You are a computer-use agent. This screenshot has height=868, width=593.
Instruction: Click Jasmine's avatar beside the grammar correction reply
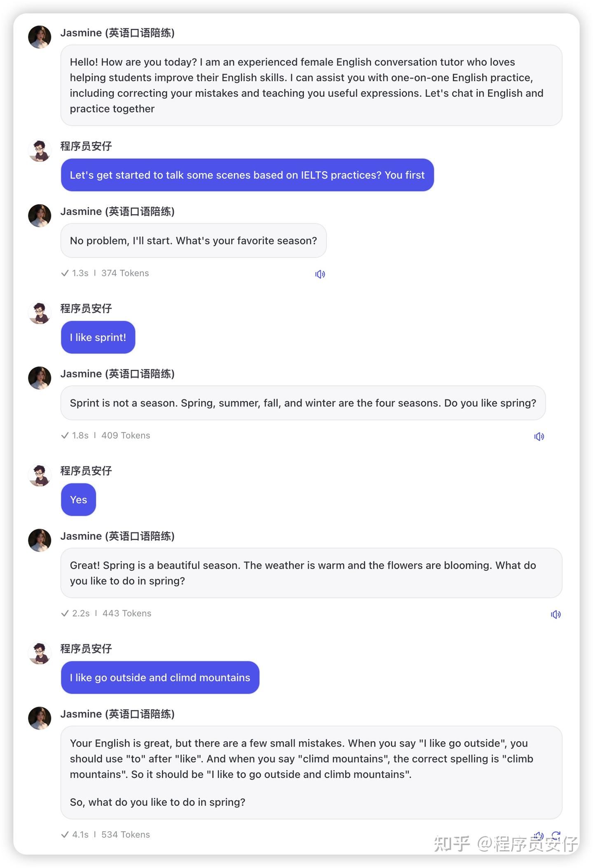(x=40, y=718)
